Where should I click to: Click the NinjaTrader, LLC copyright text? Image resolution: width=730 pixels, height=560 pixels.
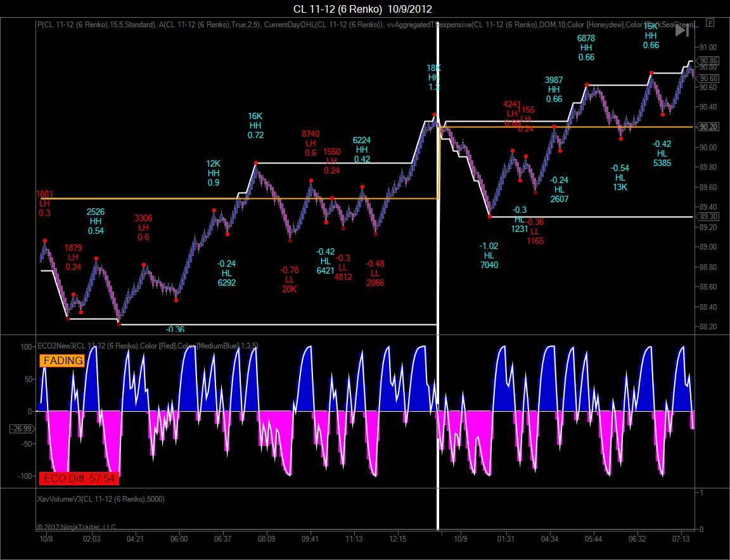(77, 527)
